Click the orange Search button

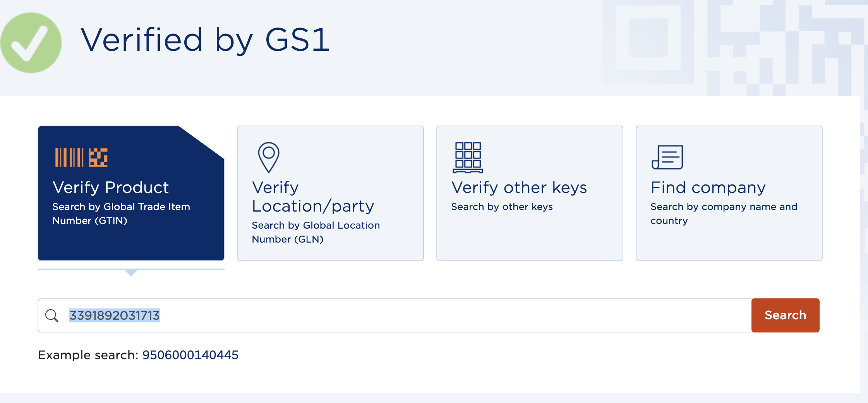point(785,315)
